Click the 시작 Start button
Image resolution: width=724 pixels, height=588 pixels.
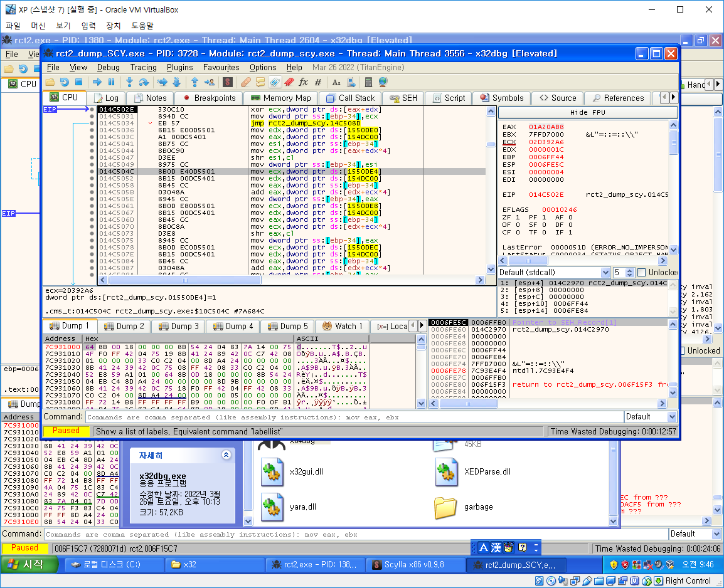(x=30, y=564)
